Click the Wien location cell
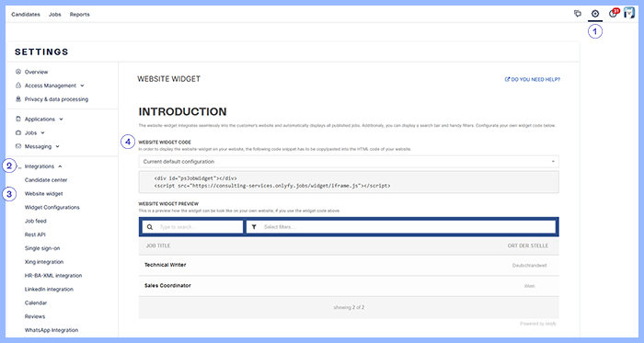644x343 pixels. tap(529, 286)
